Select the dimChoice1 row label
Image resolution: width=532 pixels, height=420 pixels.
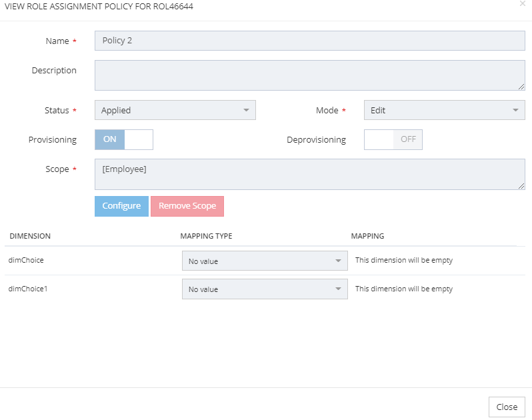click(x=28, y=289)
